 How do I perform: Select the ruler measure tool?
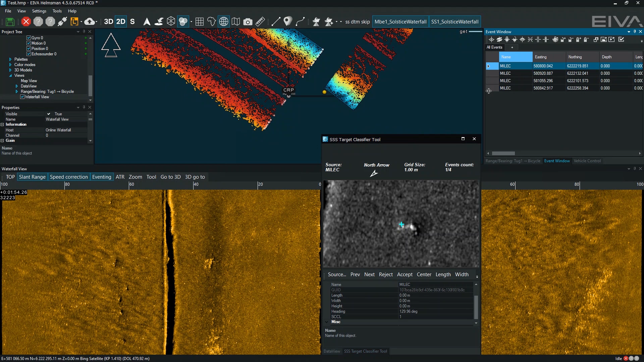pyautogui.click(x=260, y=22)
